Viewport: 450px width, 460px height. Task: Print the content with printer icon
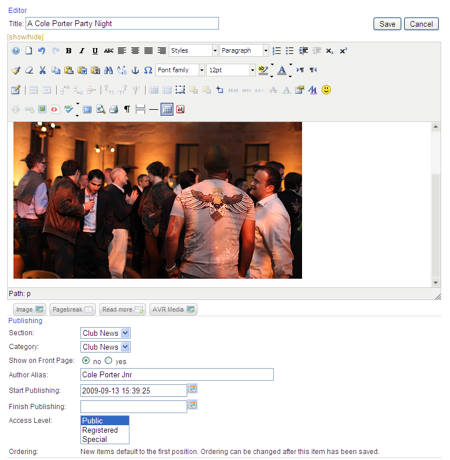coord(114,109)
